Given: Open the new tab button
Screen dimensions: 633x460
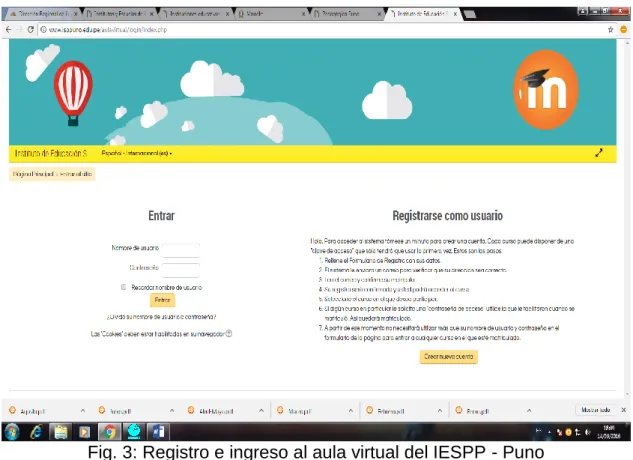Looking at the screenshot, I should coord(470,15).
